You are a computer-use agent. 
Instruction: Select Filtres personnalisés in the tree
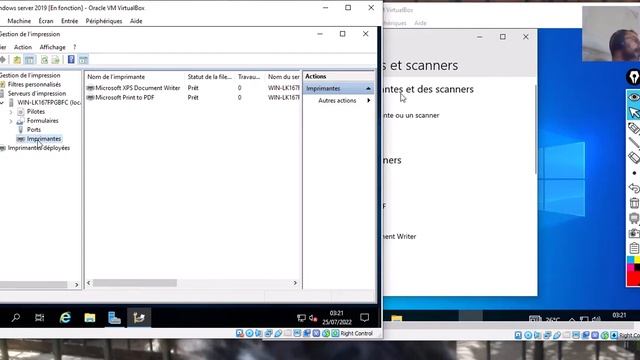click(34, 84)
